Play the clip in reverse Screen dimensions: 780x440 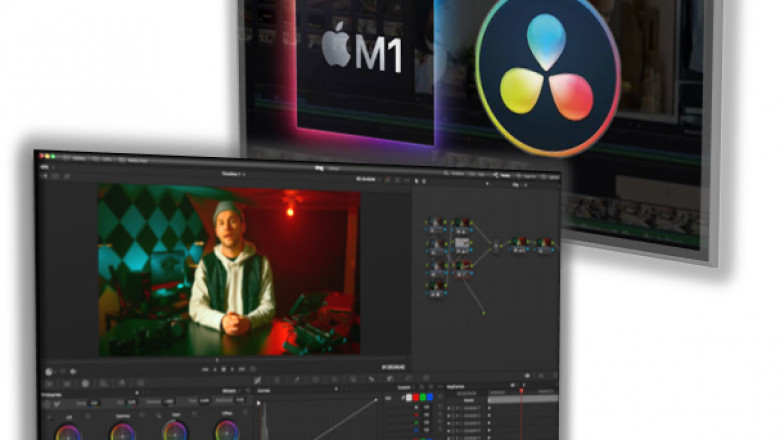215,369
